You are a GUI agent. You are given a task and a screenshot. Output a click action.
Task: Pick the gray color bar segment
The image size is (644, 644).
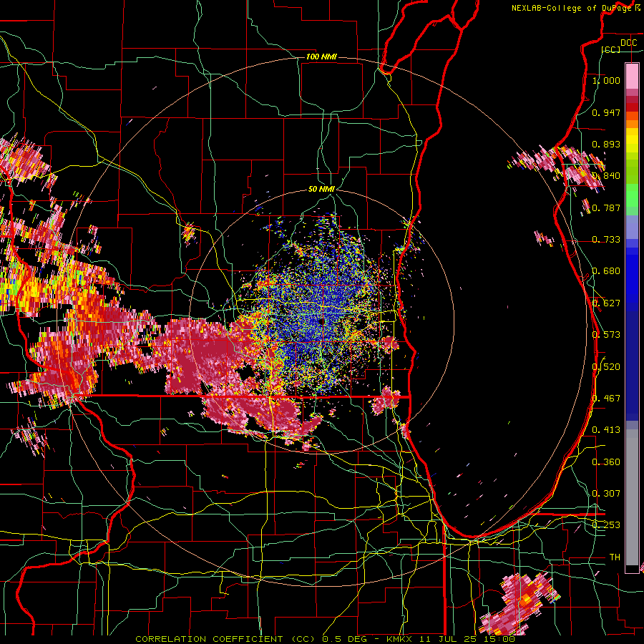[632, 497]
